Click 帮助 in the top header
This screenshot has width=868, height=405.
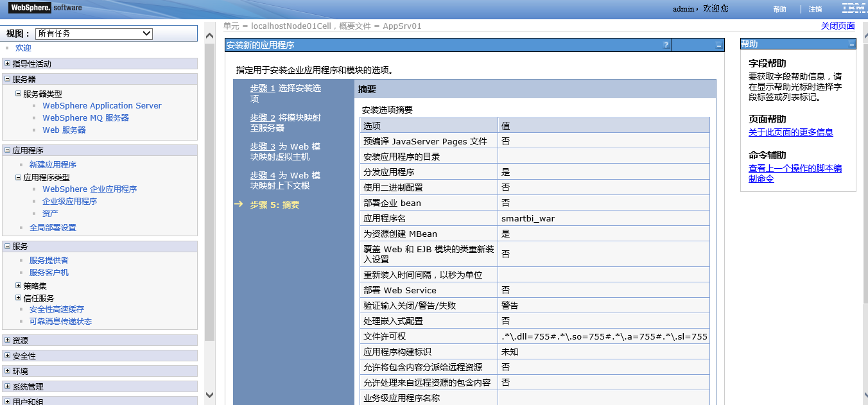pyautogui.click(x=779, y=10)
